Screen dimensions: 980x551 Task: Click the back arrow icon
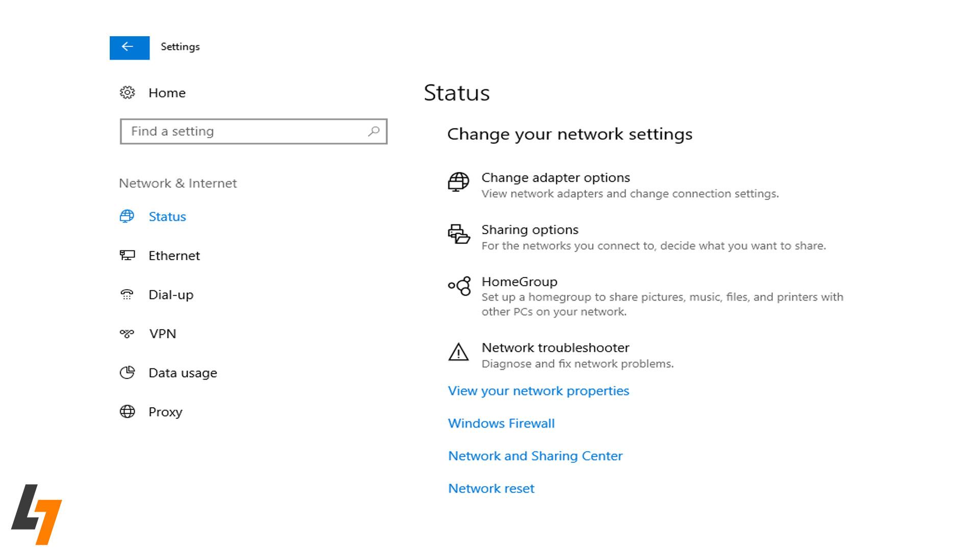point(129,48)
